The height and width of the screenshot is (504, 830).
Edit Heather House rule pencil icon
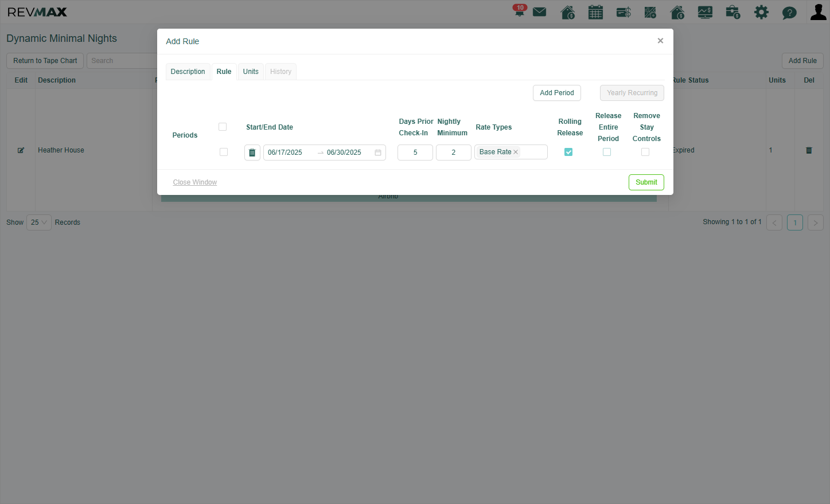pyautogui.click(x=21, y=150)
